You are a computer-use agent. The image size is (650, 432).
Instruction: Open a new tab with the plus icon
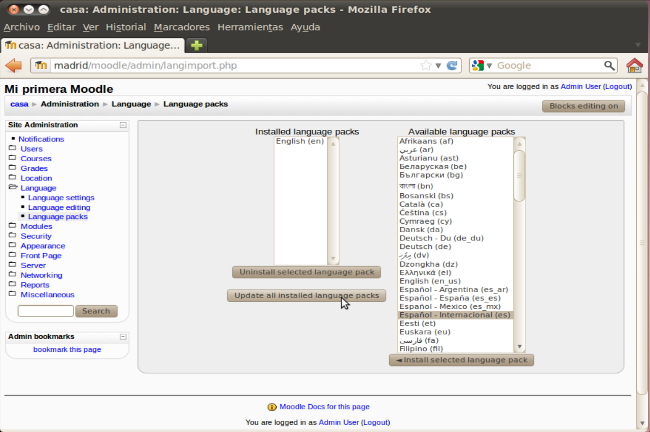pyautogui.click(x=197, y=45)
